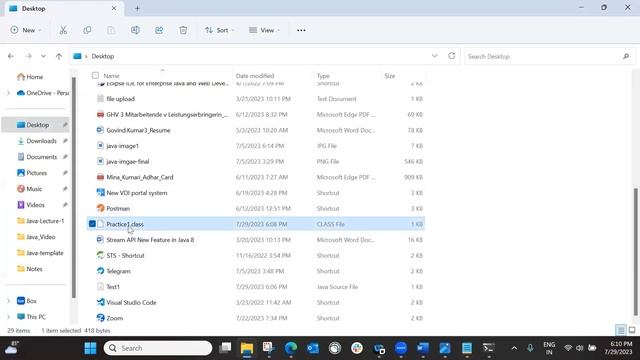Click the Telegram shortcut icon
640x360 pixels.
(x=100, y=271)
